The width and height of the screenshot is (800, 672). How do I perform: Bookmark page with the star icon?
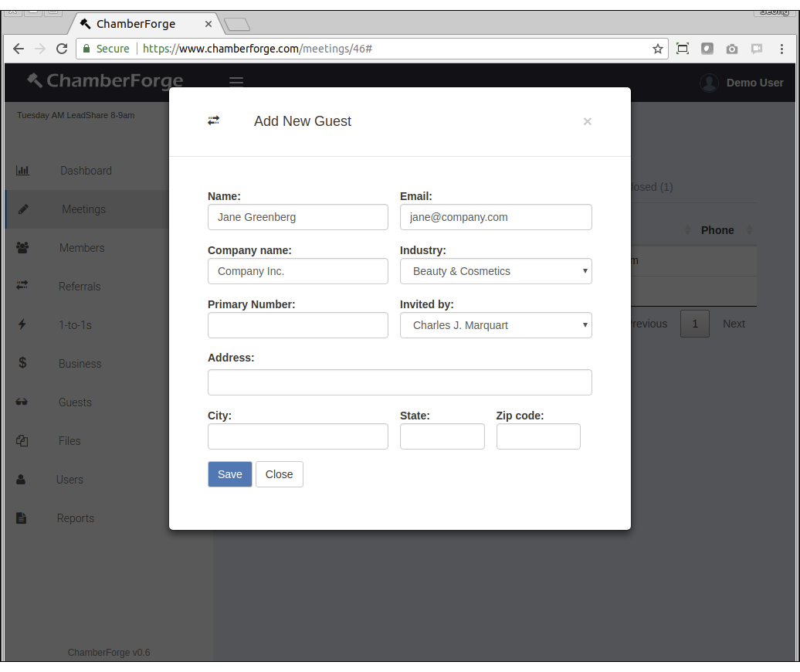(658, 49)
